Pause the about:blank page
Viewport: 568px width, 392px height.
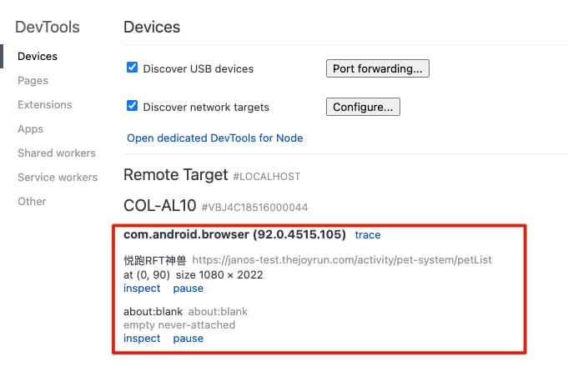coord(188,339)
